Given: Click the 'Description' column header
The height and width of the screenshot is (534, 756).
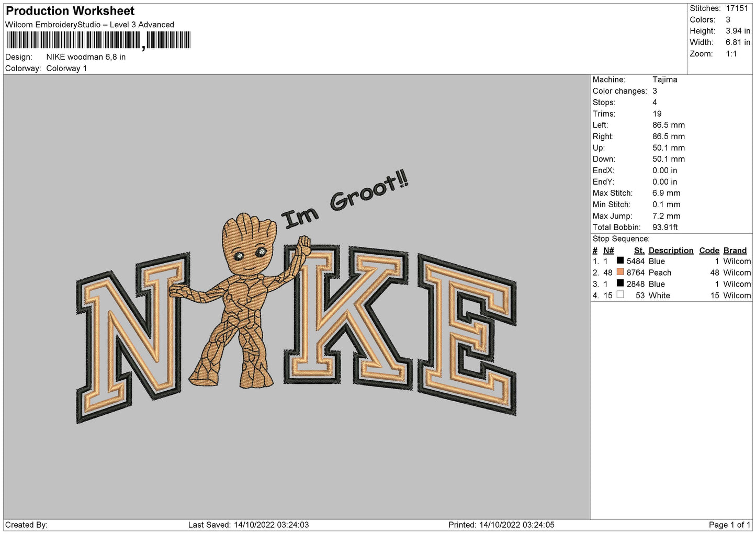Looking at the screenshot, I should point(671,251).
